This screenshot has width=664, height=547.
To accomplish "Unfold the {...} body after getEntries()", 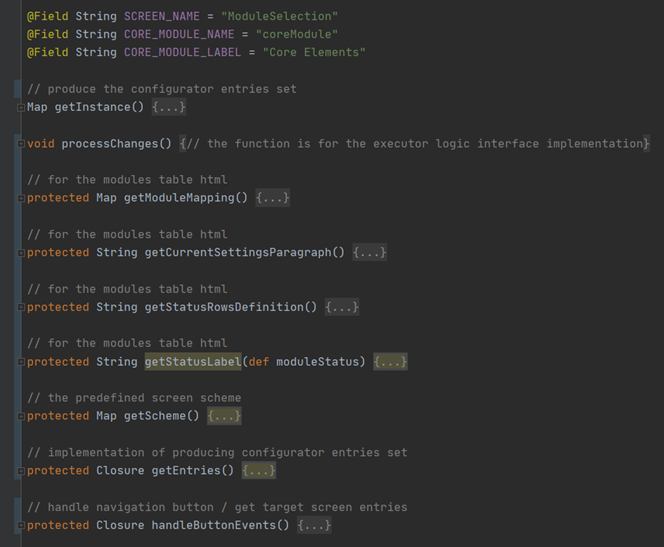I will coord(259,470).
